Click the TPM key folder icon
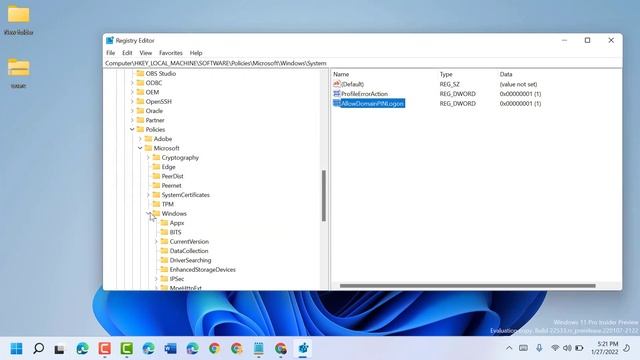 pyautogui.click(x=156, y=204)
